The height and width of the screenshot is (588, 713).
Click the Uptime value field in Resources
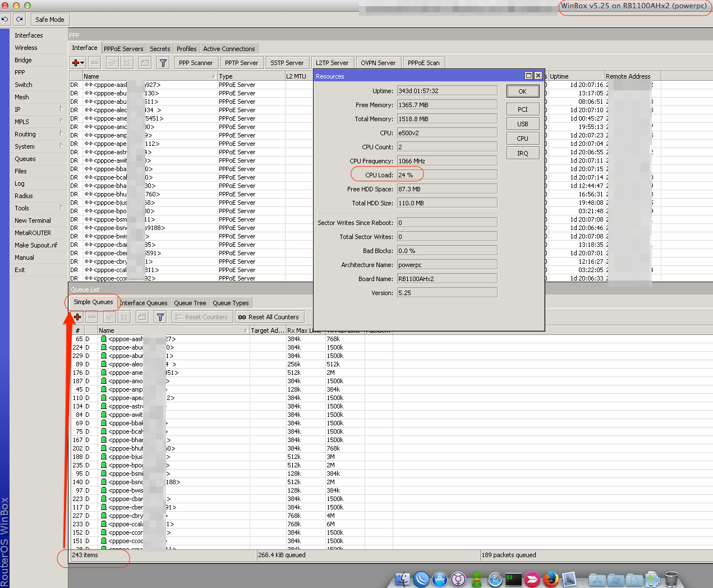click(447, 91)
